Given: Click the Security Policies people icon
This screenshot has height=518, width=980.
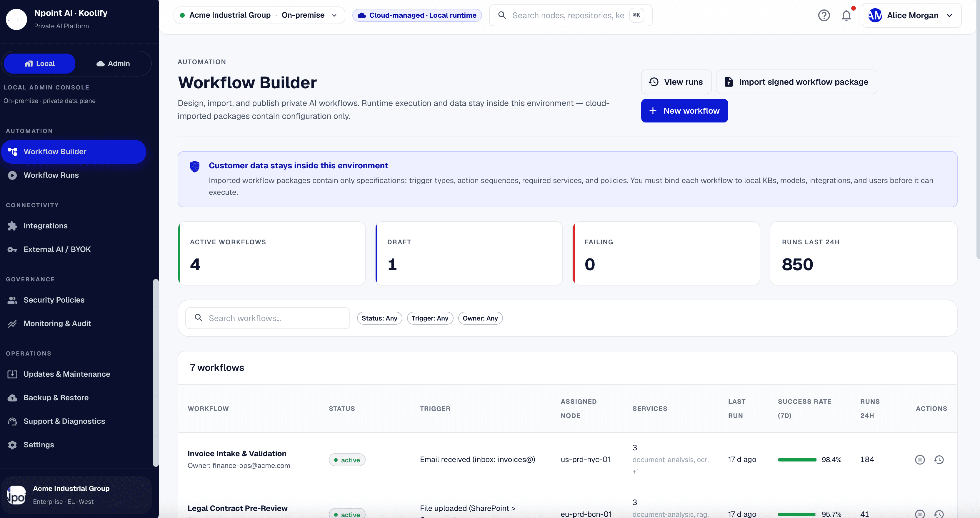Looking at the screenshot, I should pos(13,300).
